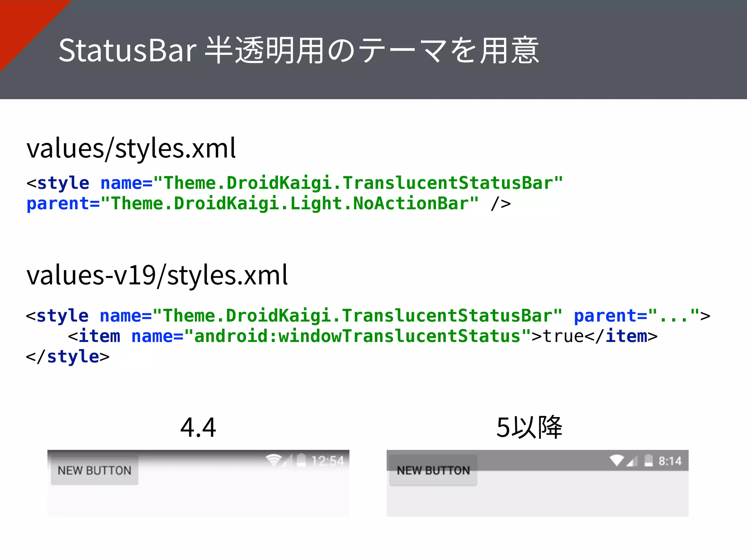Click the 5以降 status bar screenshot image
Image resolution: width=747 pixels, height=560 pixels.
point(538,483)
